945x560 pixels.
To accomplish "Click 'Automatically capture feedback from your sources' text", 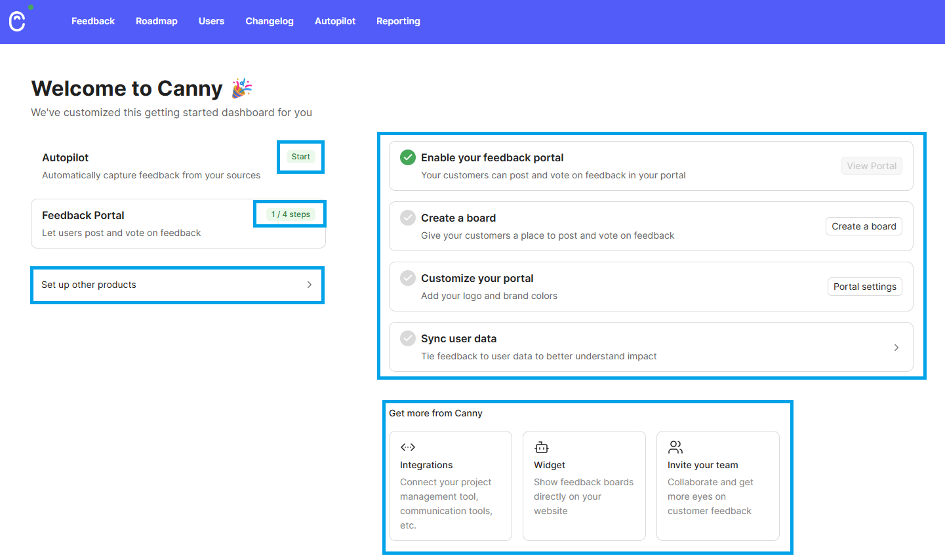I will tap(151, 175).
